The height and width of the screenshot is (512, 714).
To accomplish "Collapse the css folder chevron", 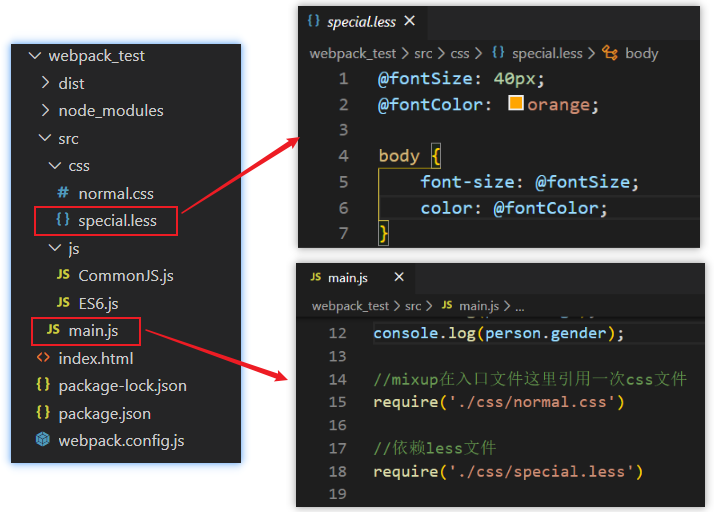I will tap(55, 166).
